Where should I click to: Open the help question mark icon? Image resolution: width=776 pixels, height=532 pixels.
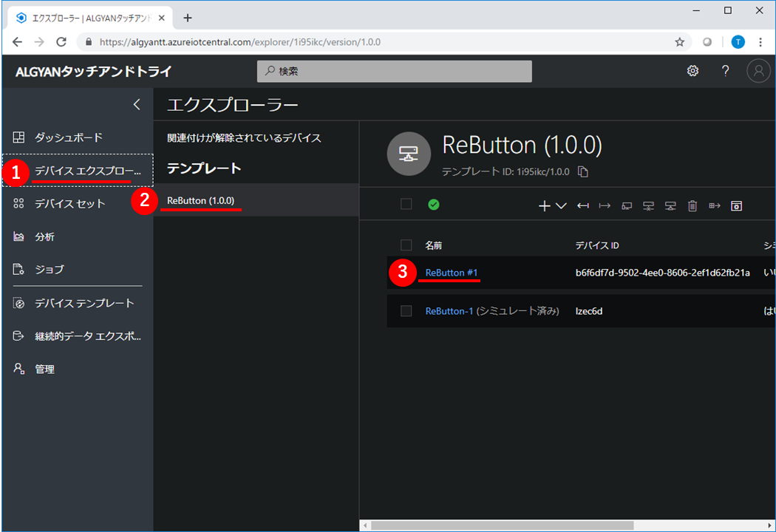[x=725, y=71]
